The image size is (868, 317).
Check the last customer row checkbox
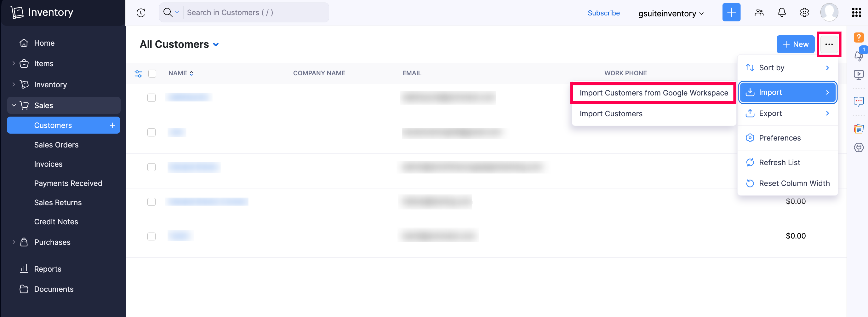click(x=151, y=236)
